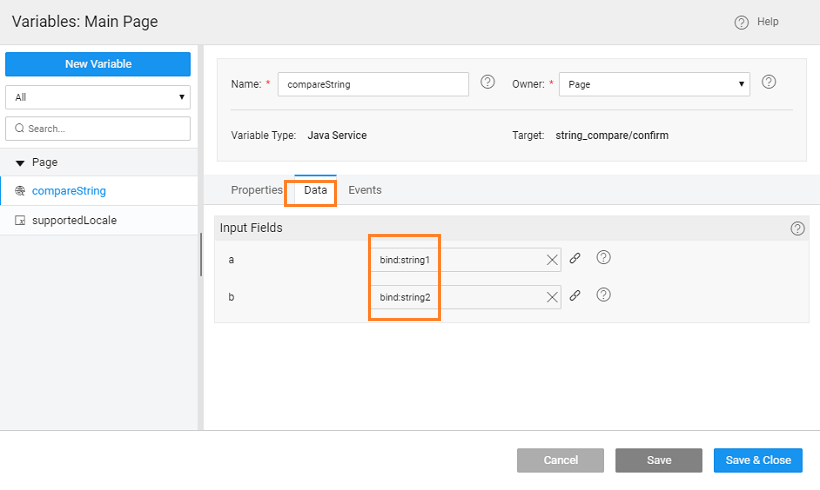
Task: Clear the binding for field a
Action: [x=552, y=260]
